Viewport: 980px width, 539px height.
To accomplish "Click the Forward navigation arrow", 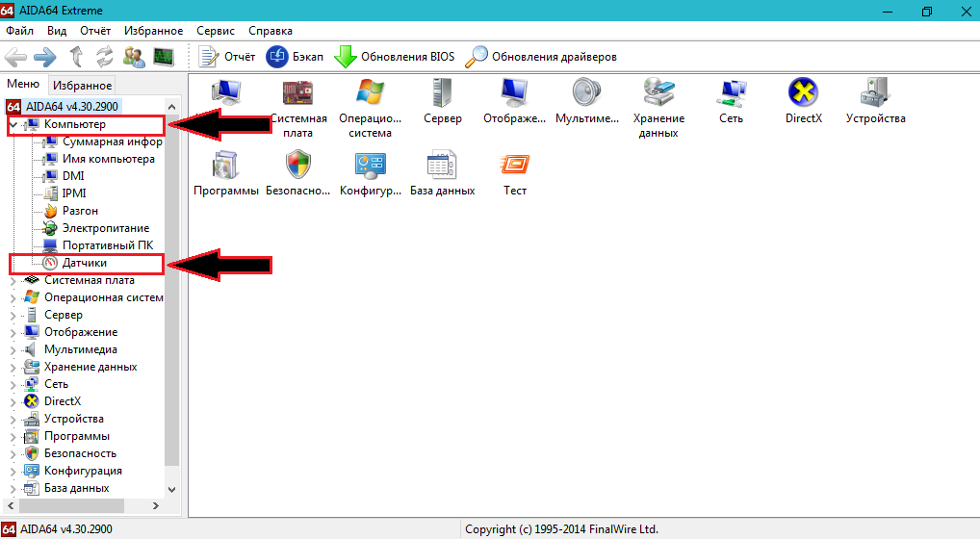I will [x=45, y=58].
